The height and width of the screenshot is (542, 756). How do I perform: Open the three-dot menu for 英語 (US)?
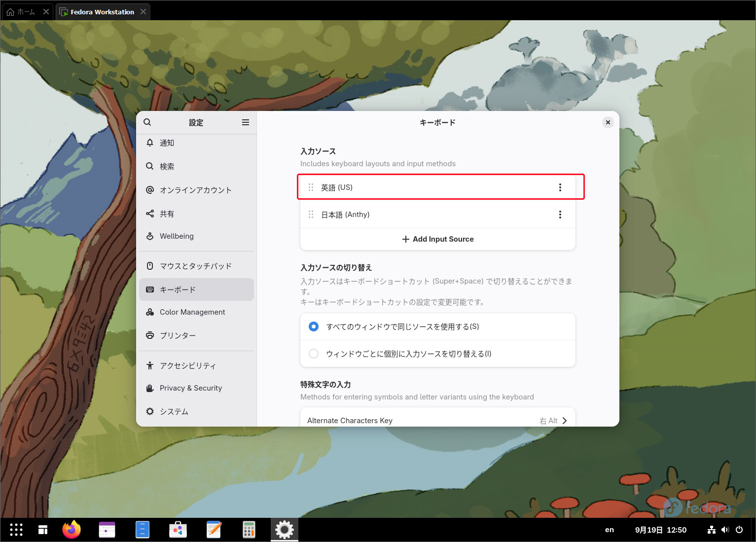click(x=560, y=187)
